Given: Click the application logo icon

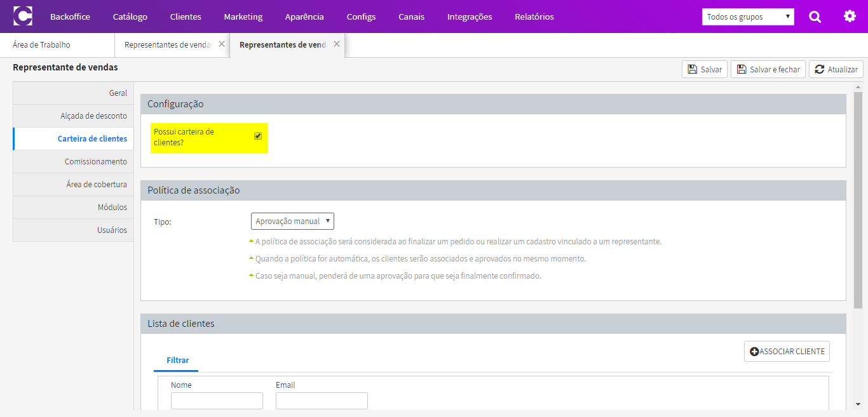Looking at the screenshot, I should (23, 17).
